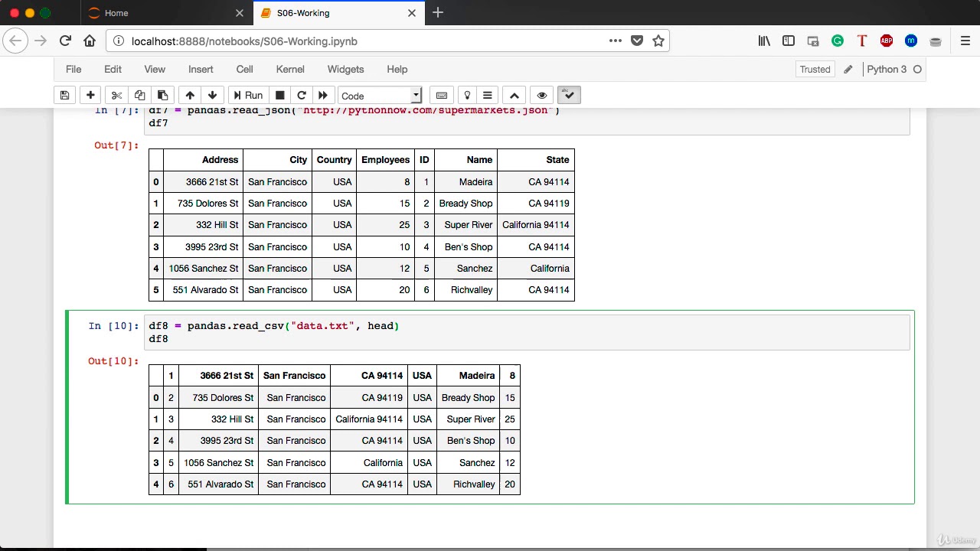Open the Widgets menu
This screenshot has width=980, height=551.
point(345,69)
